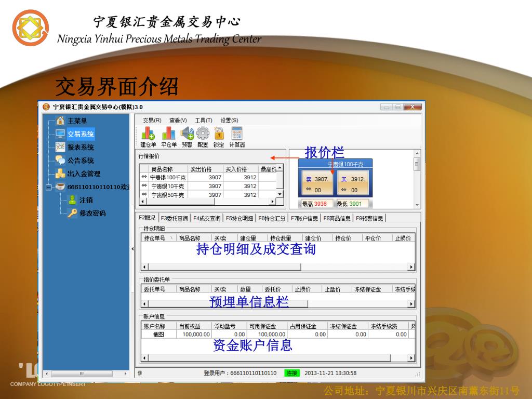
Task: Click 注销 logout item in sidebar
Action: pos(86,200)
